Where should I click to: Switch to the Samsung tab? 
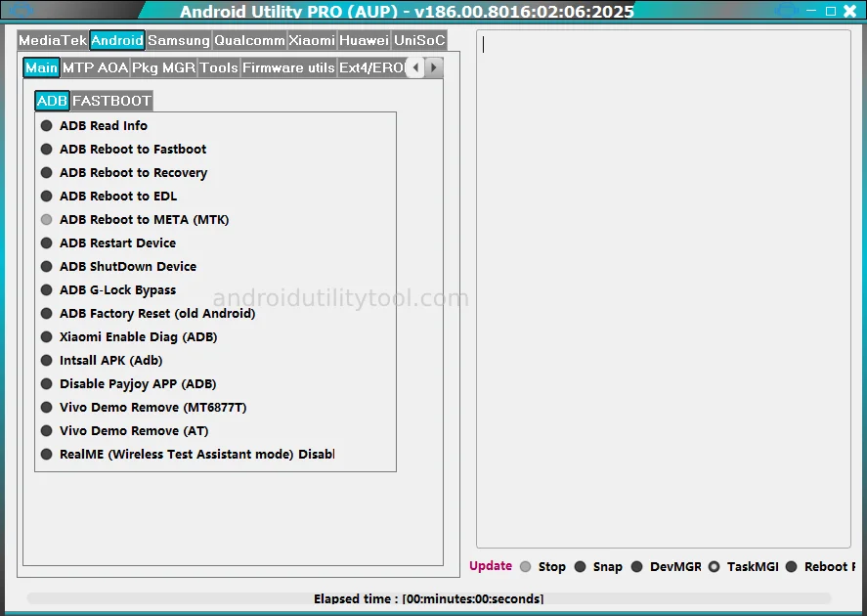(179, 40)
